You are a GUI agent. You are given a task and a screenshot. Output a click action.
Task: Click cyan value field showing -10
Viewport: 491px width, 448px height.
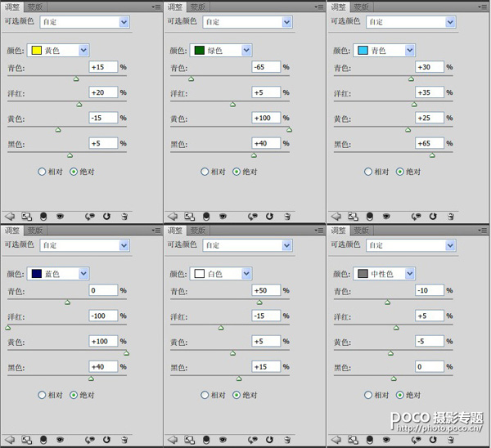pyautogui.click(x=430, y=290)
